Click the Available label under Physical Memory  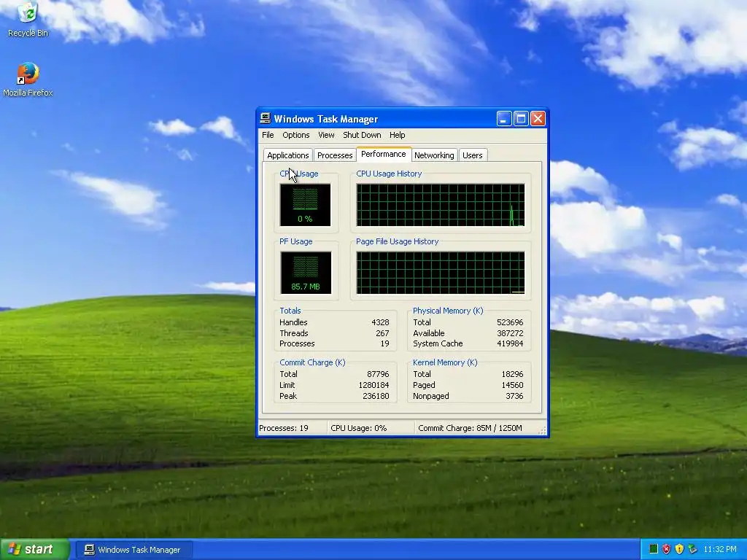point(428,333)
